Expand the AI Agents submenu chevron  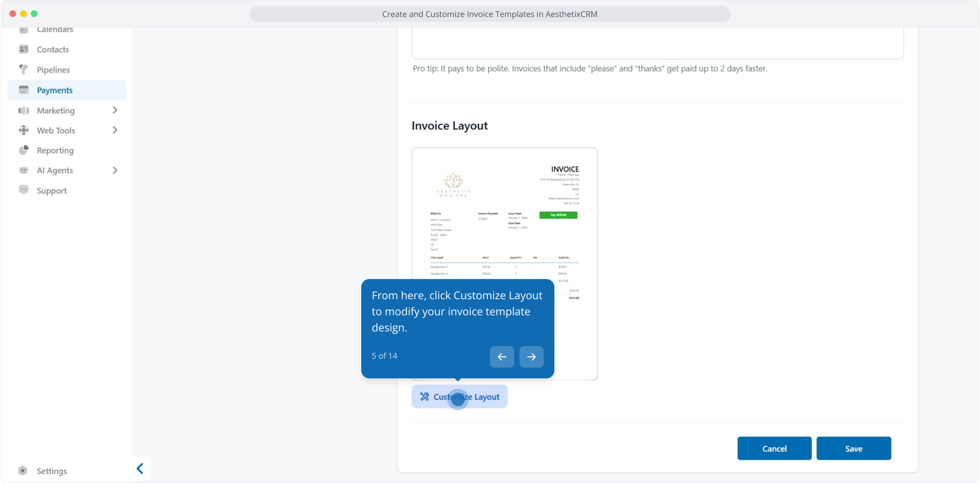click(115, 170)
